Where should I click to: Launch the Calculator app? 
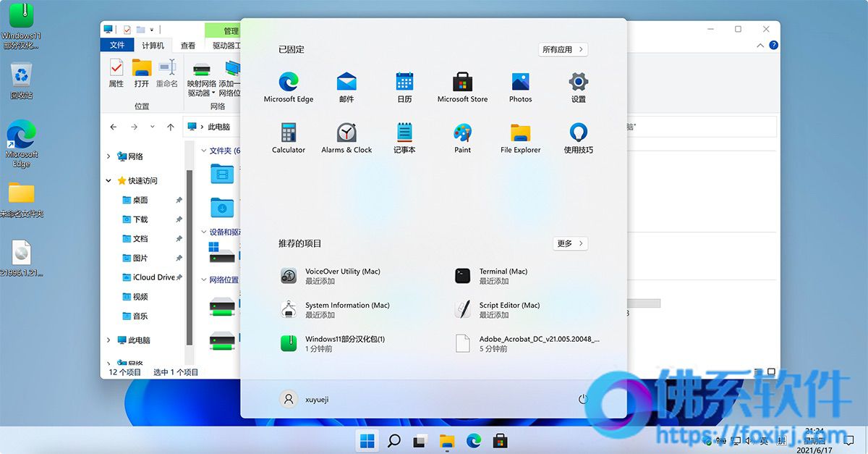tap(289, 138)
